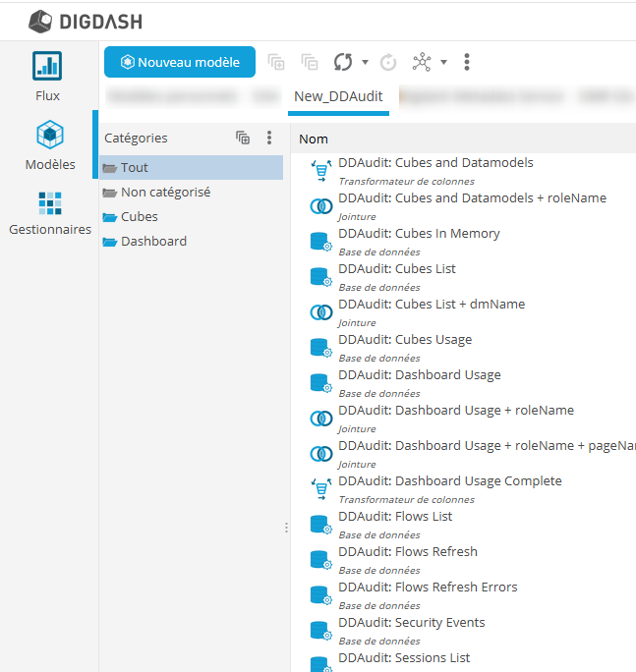The image size is (636, 672).
Task: Click join icon of Dashboard Usage + roleName
Action: pos(321,419)
